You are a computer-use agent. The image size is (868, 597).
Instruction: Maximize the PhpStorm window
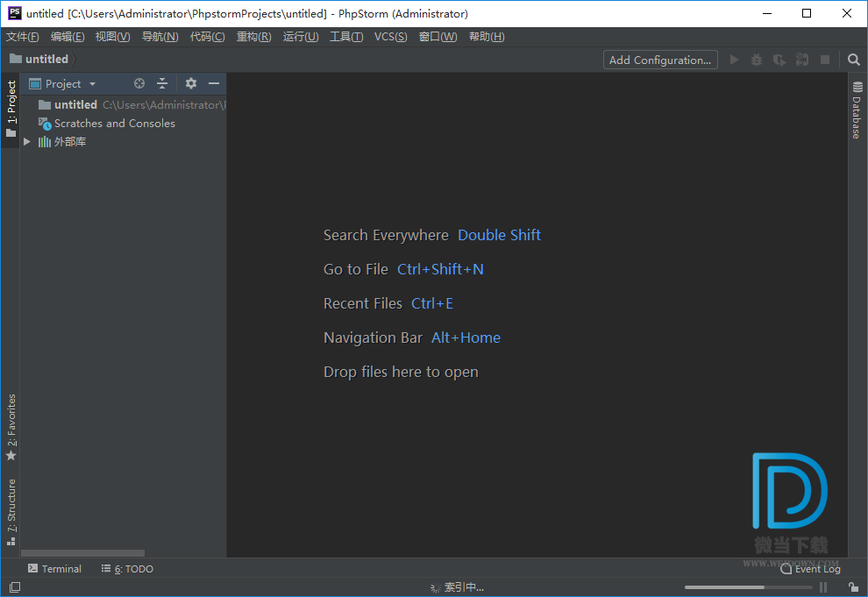click(x=807, y=13)
